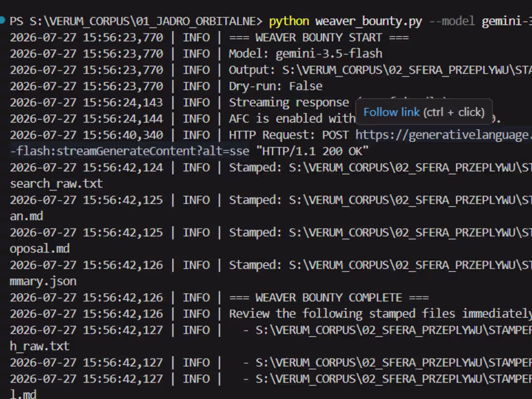Click the wrapped 'h_raw.txt' filename fragment
Image resolution: width=532 pixels, height=399 pixels.
coord(40,346)
